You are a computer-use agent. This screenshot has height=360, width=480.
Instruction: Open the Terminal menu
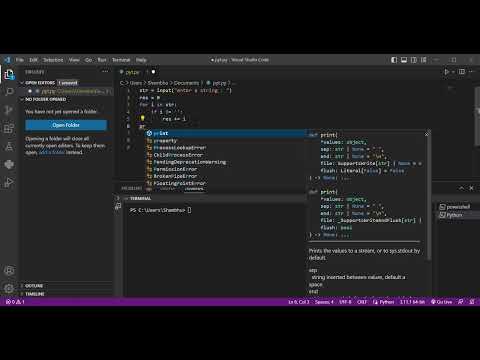tap(121, 60)
